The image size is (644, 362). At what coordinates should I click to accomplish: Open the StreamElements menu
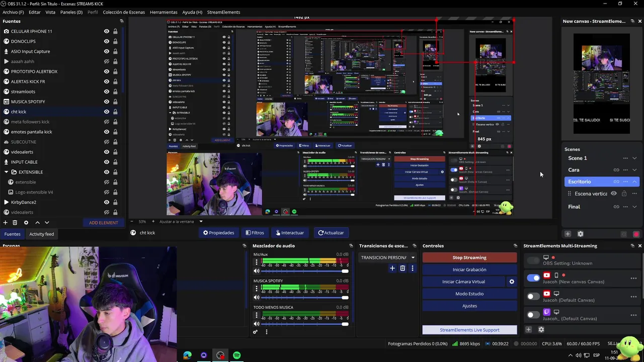click(223, 12)
